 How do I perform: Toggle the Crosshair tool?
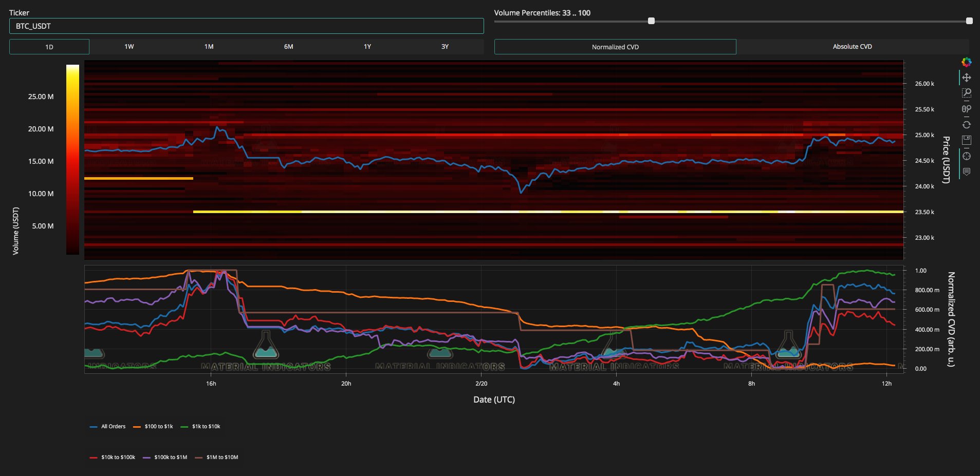[966, 156]
